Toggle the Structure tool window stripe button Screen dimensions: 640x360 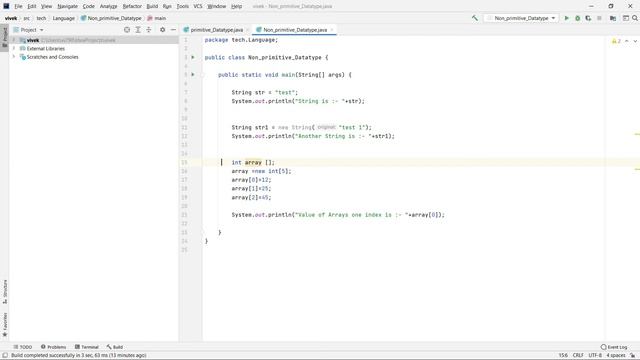click(x=4, y=292)
